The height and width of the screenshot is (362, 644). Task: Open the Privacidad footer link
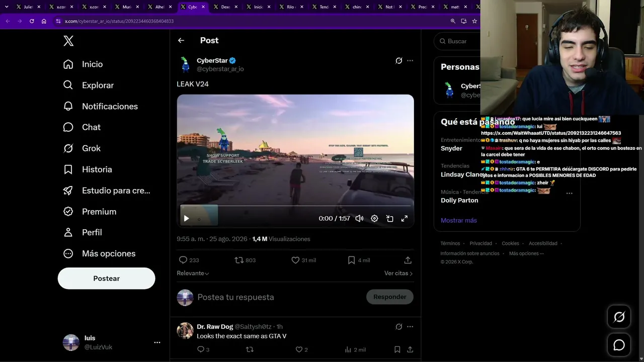481,243
